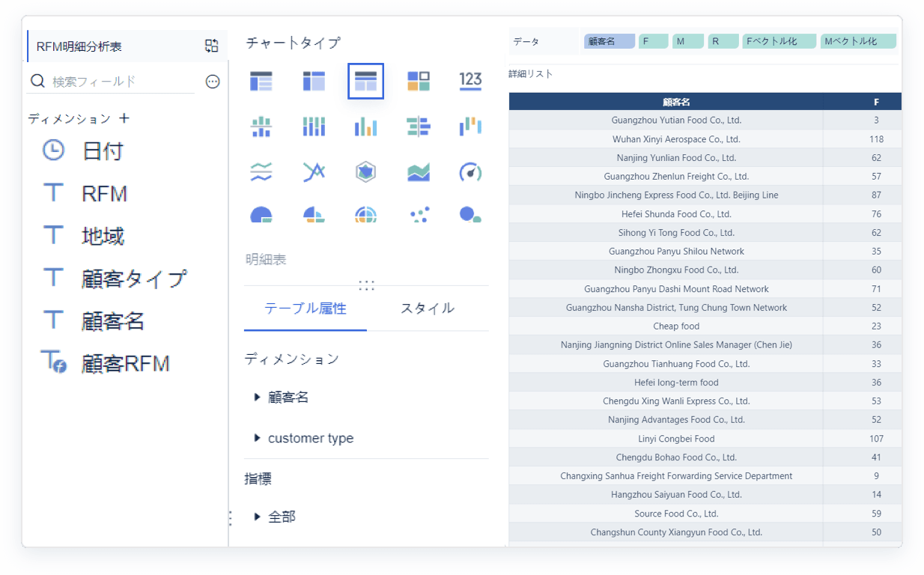The height and width of the screenshot is (575, 924).
Task: Select the area chart type icon
Action: [419, 172]
